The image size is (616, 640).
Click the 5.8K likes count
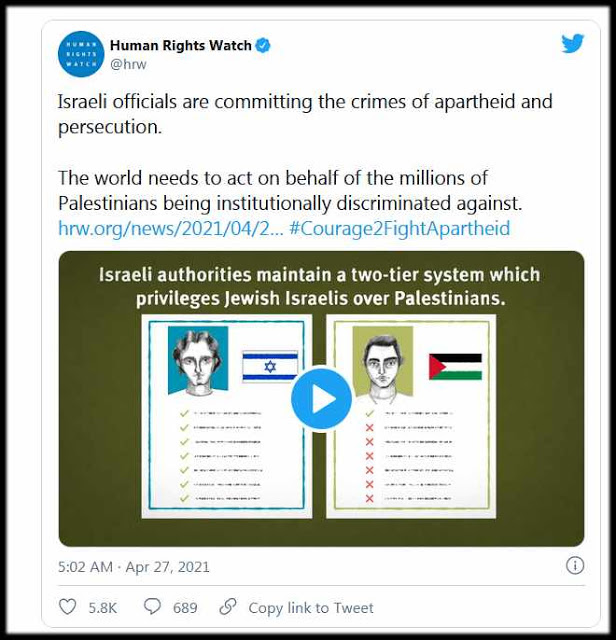tap(103, 608)
